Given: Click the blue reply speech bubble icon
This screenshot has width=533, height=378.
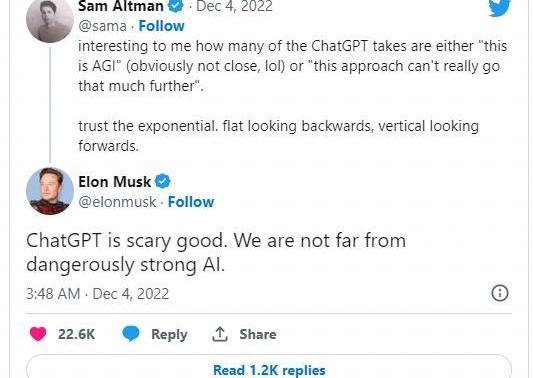Looking at the screenshot, I should click(131, 333).
